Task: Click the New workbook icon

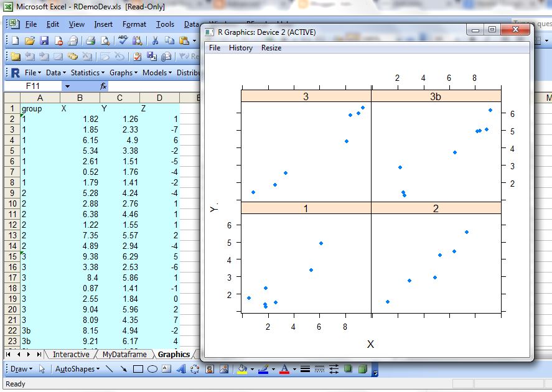Action: tap(15, 40)
